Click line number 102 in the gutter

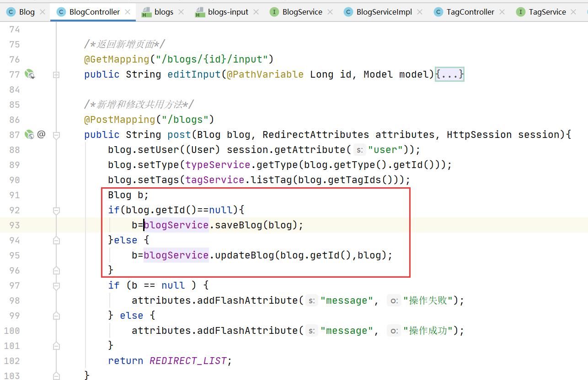(x=11, y=360)
